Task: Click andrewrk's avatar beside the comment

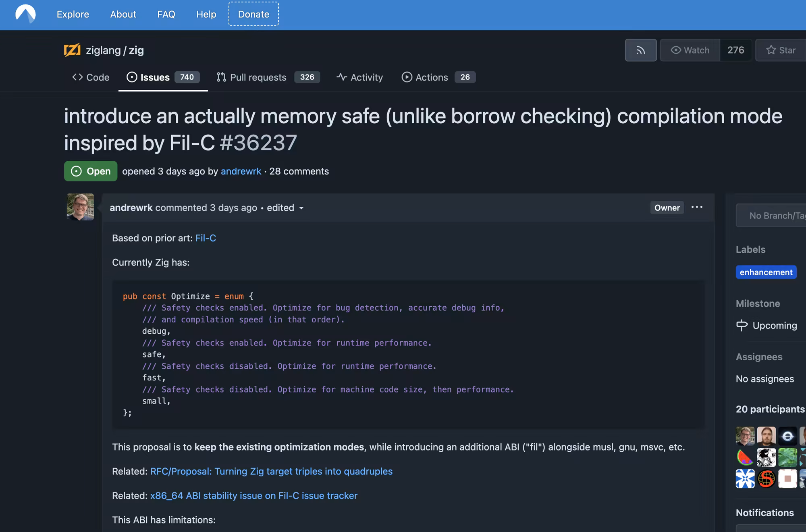Action: pos(80,207)
